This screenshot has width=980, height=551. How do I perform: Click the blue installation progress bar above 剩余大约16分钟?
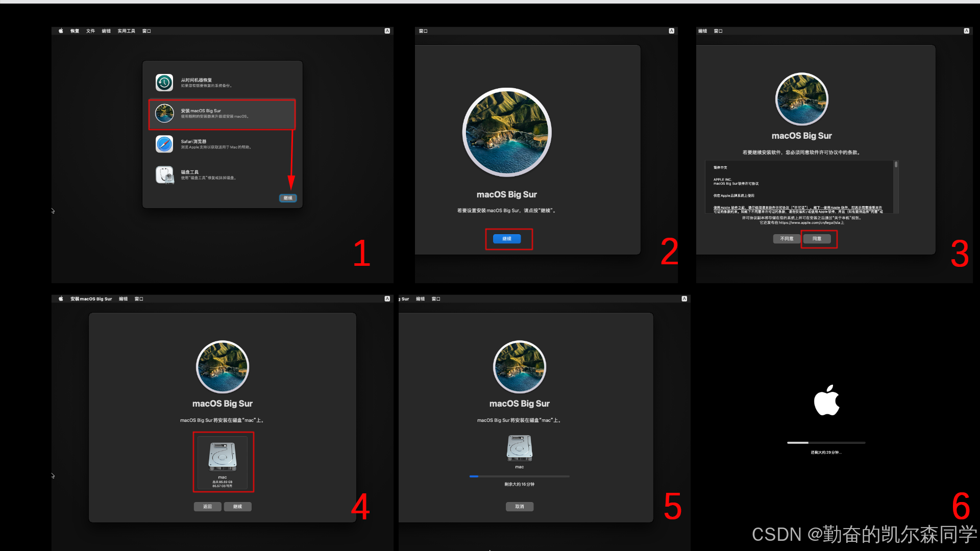point(519,477)
